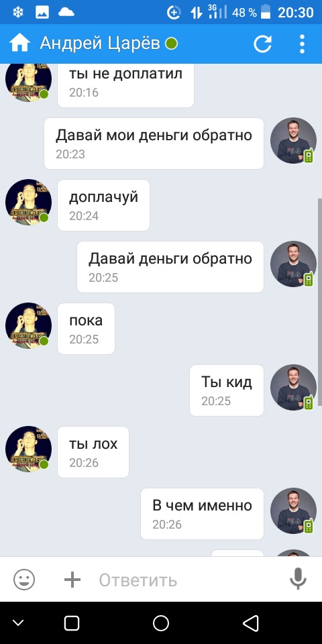Select the 'Давай мои деньги обратно' message
Viewport: 322px width, 644px height.
154,144
